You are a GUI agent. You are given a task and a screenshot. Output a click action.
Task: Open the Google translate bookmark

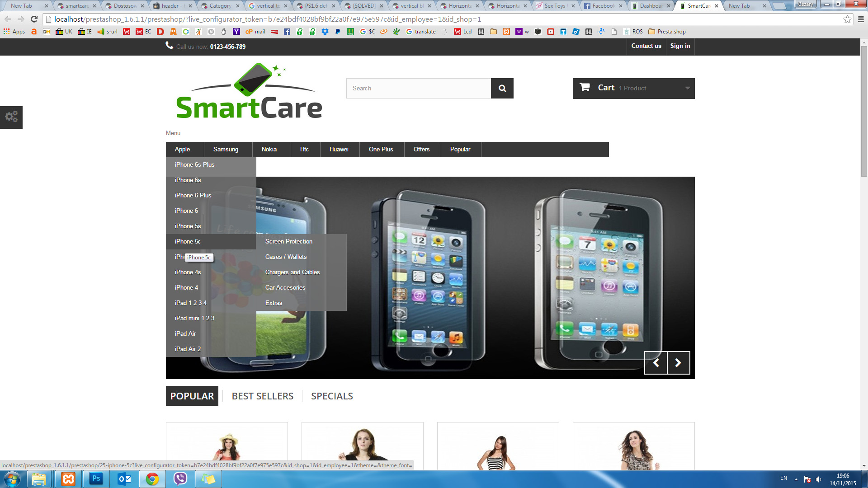point(421,32)
